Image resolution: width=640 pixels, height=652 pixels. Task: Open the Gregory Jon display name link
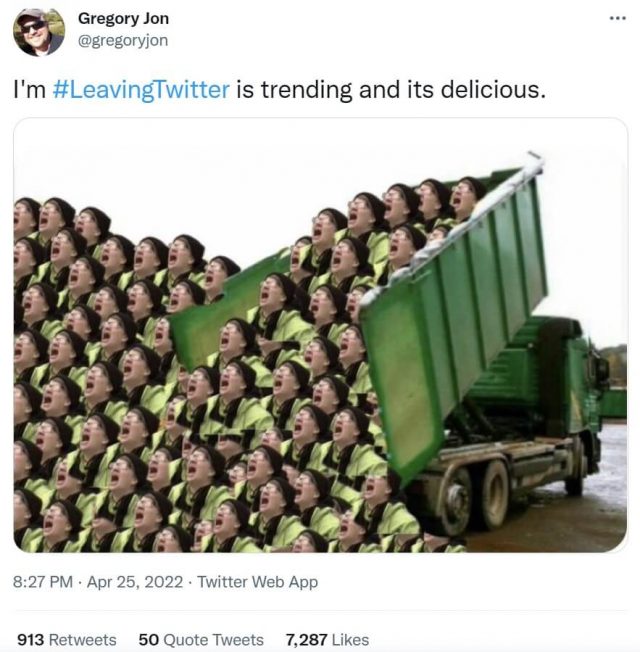[123, 19]
